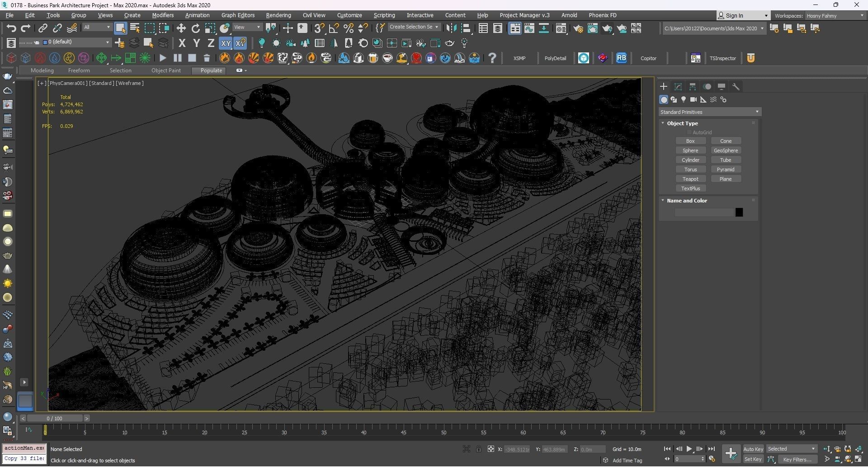
Task: Open the Rendered Frame Window
Action: (x=592, y=28)
